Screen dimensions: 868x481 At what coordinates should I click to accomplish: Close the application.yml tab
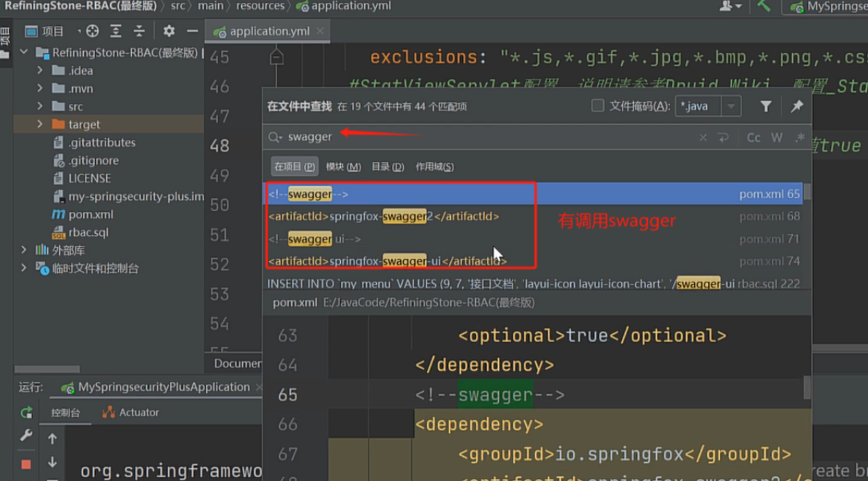[320, 31]
